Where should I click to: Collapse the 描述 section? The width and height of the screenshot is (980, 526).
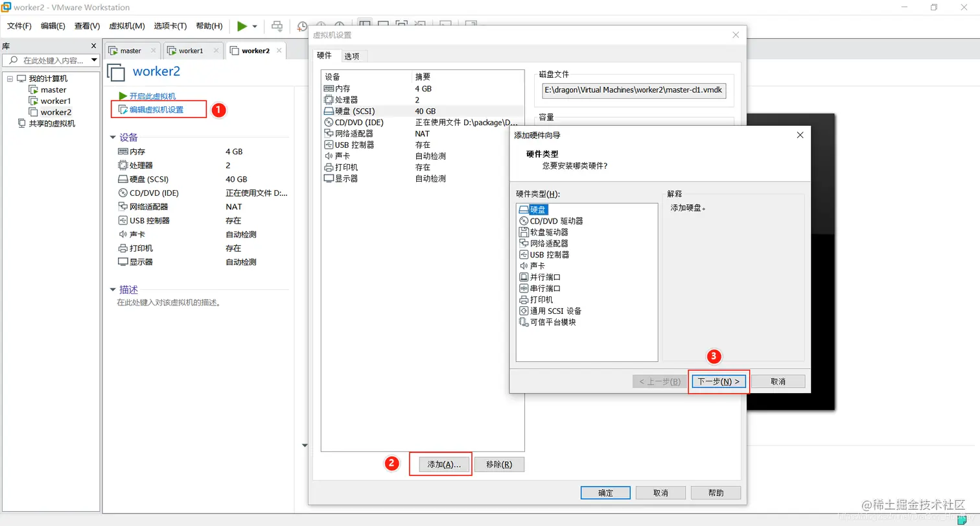114,289
